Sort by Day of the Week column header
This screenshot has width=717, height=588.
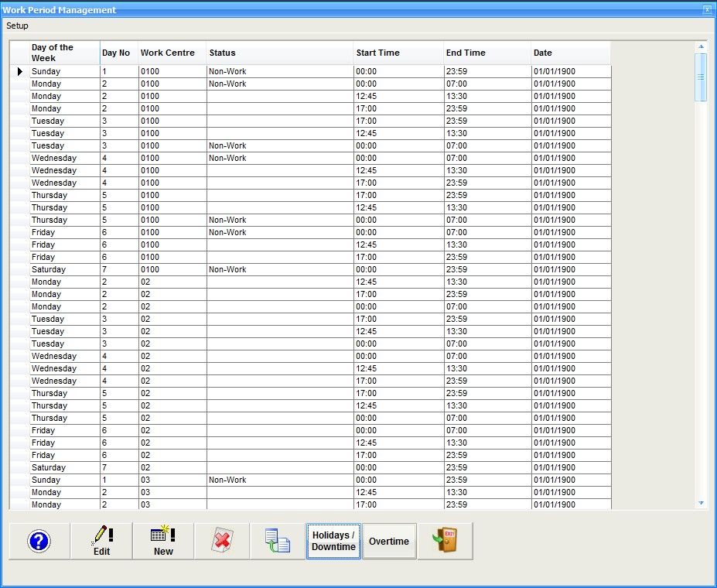tap(64, 53)
